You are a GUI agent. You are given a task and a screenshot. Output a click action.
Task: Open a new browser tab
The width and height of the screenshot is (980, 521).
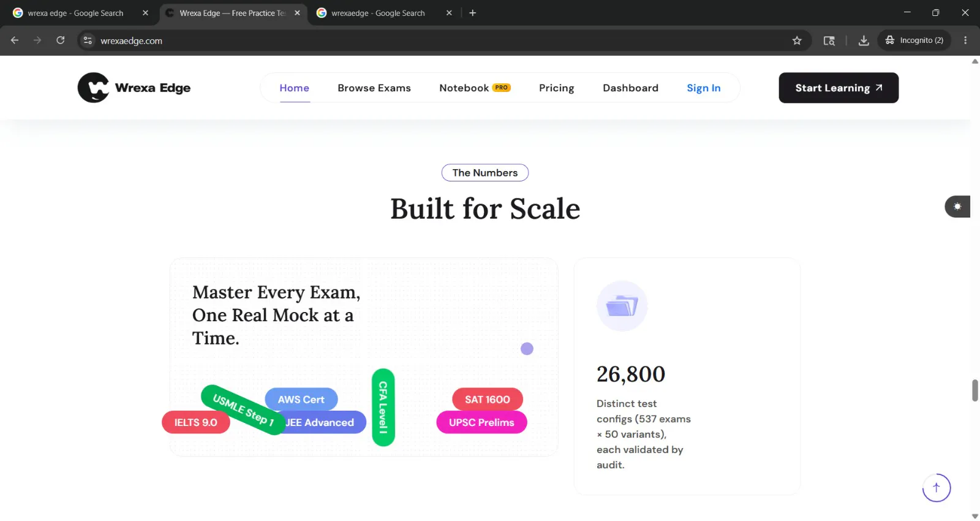472,13
